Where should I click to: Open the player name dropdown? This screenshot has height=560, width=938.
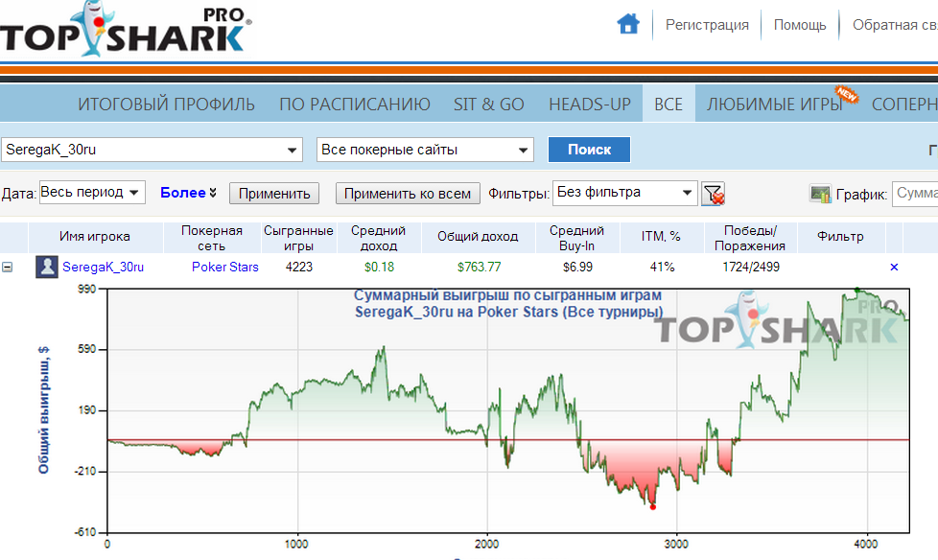(x=292, y=151)
